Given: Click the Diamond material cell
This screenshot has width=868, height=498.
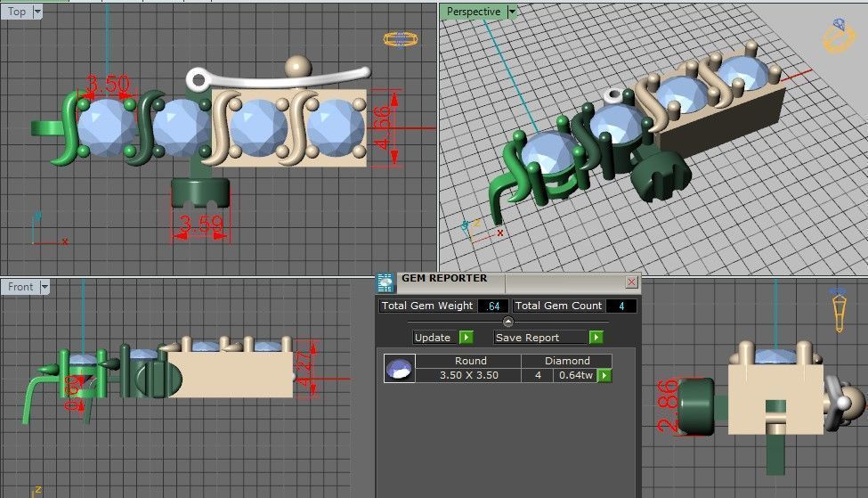Looking at the screenshot, I should (567, 361).
